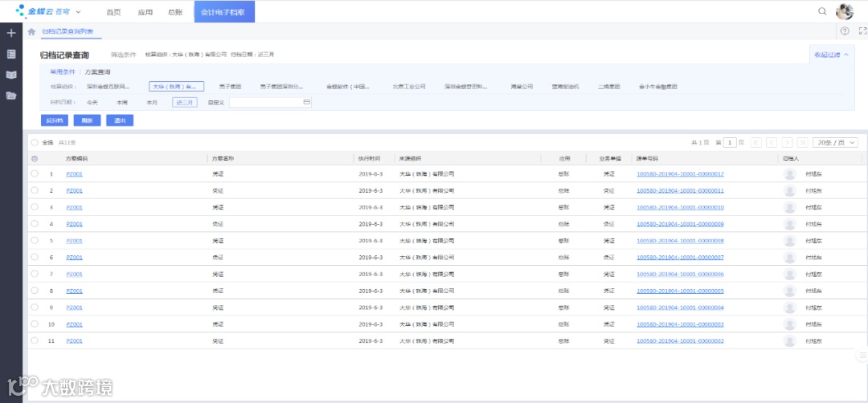Open 总账 in the top navigation

175,12
